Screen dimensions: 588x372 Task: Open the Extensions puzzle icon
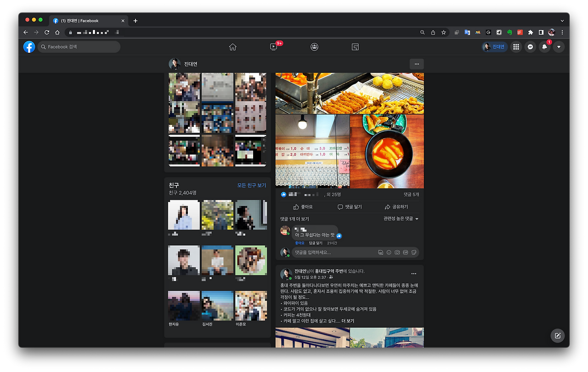531,33
